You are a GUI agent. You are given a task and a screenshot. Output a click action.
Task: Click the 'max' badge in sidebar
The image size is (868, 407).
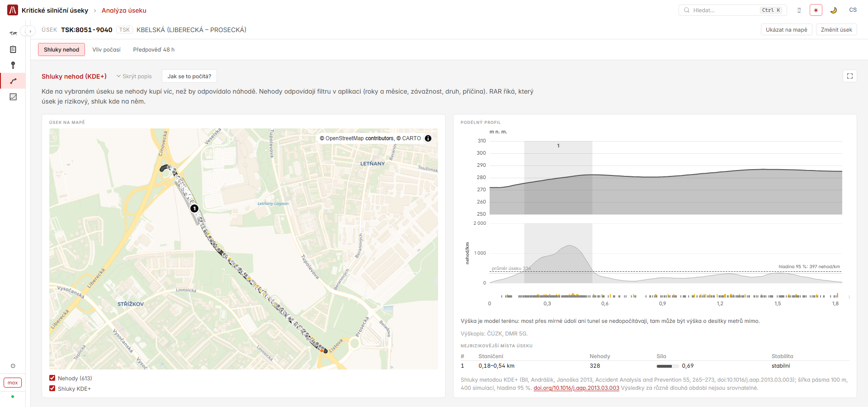point(13,383)
